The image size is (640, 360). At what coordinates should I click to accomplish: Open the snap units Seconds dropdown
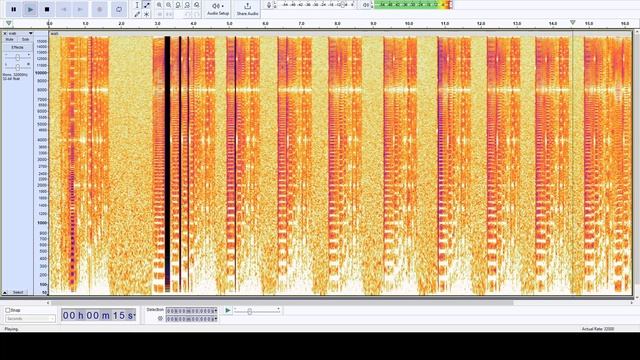tap(30, 318)
